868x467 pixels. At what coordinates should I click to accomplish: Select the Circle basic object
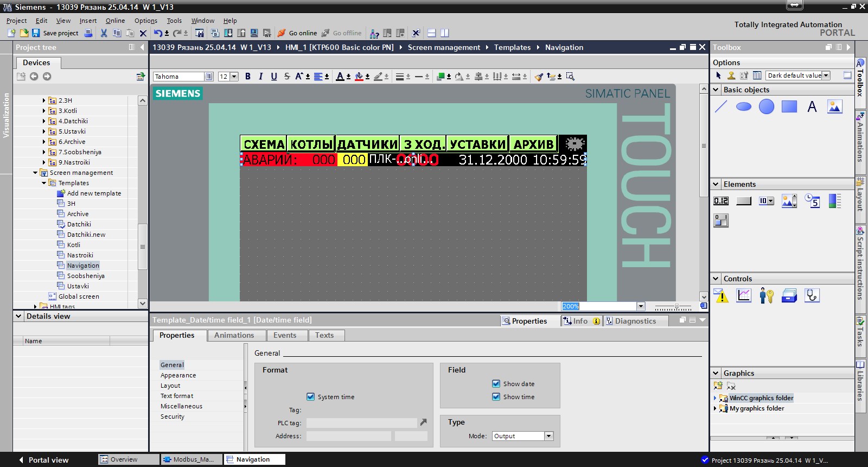click(767, 106)
